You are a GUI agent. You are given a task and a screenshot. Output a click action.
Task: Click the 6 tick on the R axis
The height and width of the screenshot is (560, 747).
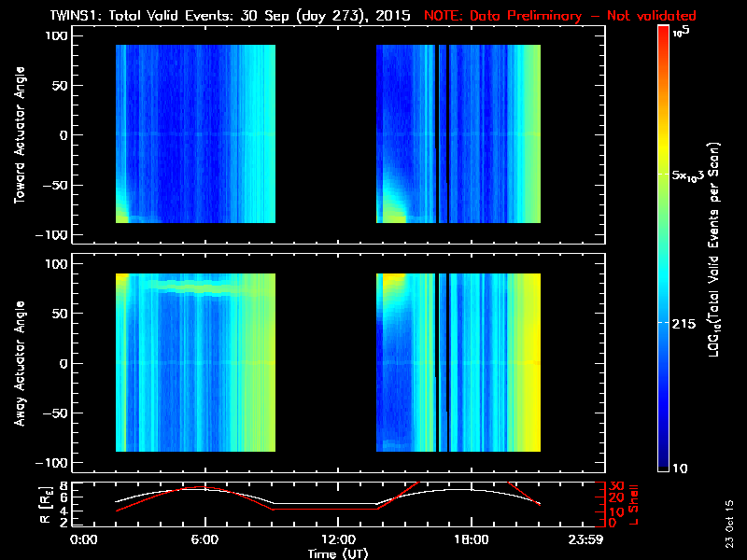[63, 497]
